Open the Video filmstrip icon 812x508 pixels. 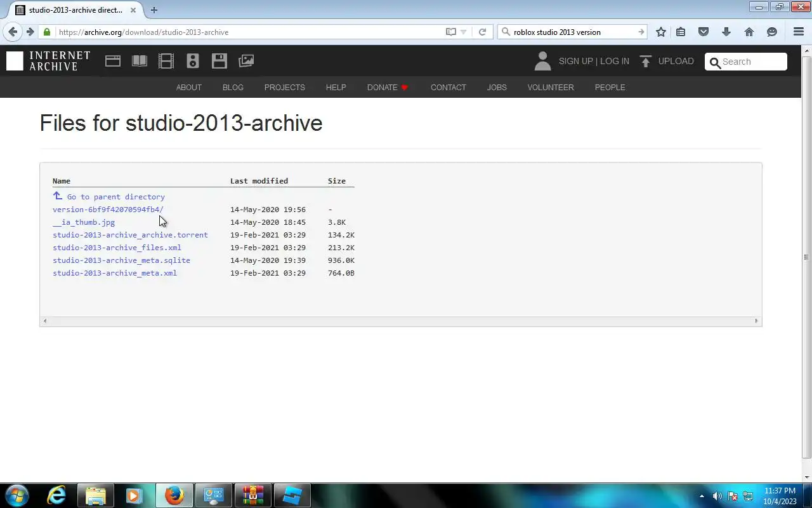[166, 61]
